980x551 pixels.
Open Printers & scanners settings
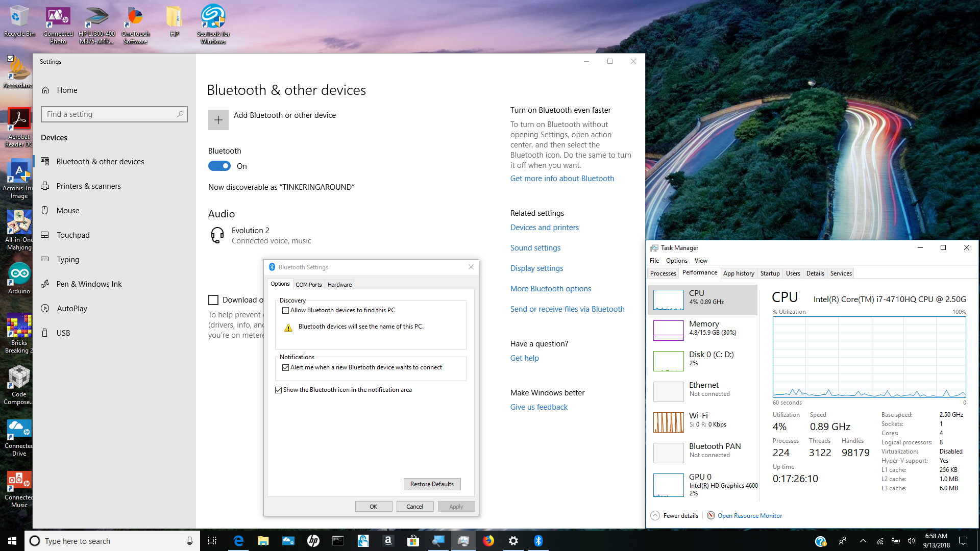pyautogui.click(x=88, y=186)
